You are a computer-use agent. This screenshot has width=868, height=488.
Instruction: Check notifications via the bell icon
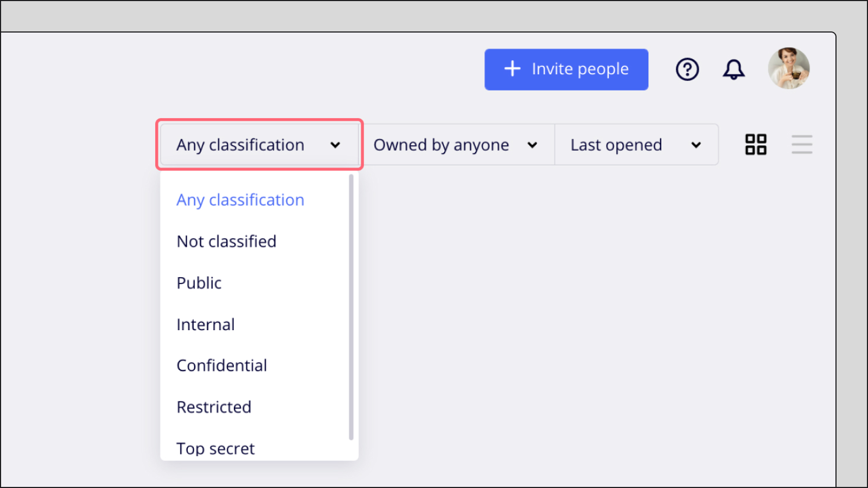pyautogui.click(x=733, y=69)
